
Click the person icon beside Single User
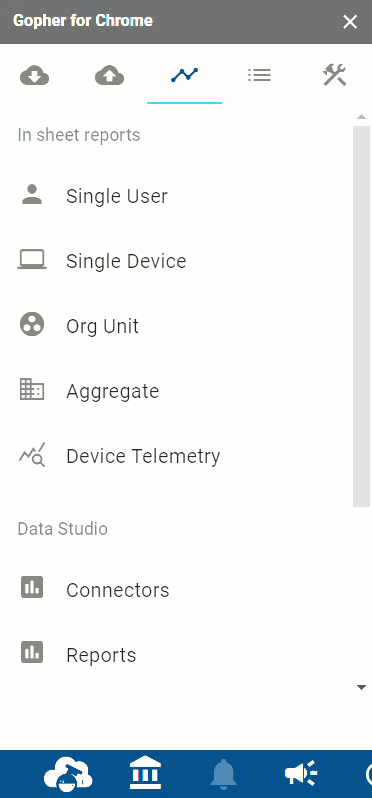[32, 195]
